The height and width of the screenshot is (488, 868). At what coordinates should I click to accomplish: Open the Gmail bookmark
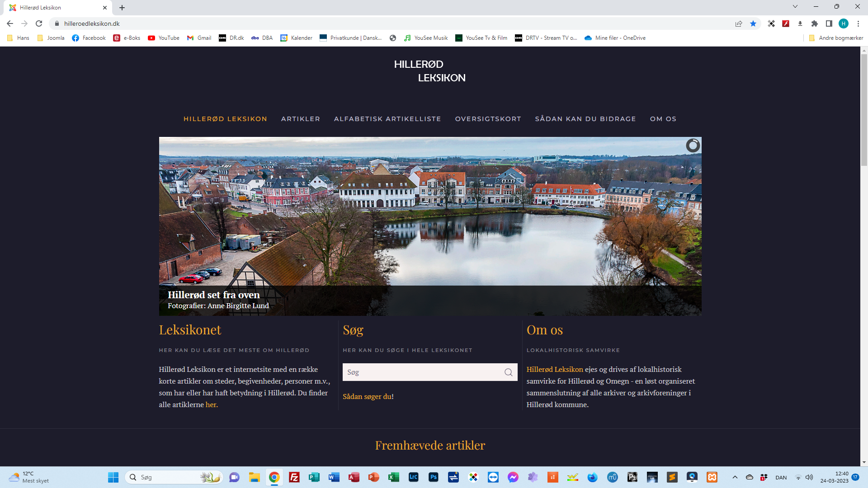pyautogui.click(x=199, y=38)
